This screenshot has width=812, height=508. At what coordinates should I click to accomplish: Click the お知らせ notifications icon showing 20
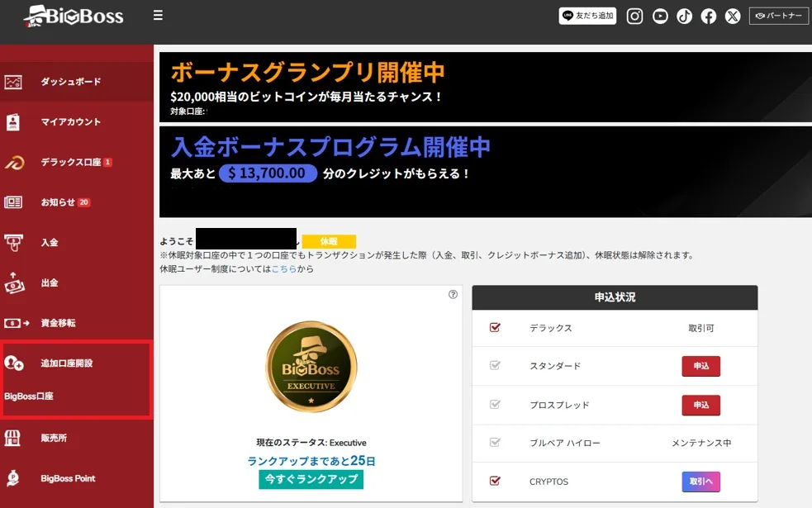(12, 202)
